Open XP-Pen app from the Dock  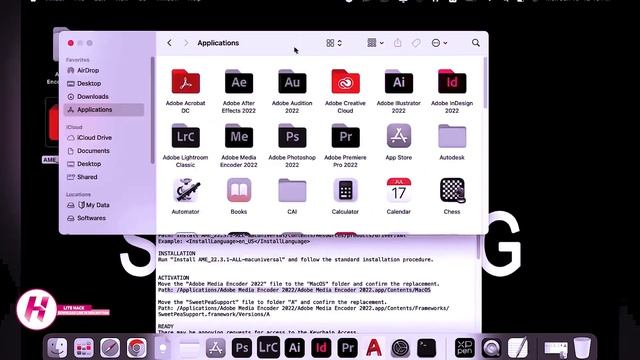pos(464,348)
